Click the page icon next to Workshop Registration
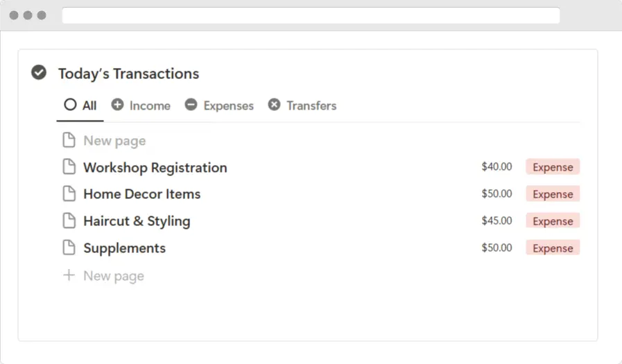Image resolution: width=622 pixels, height=364 pixels. (x=69, y=167)
